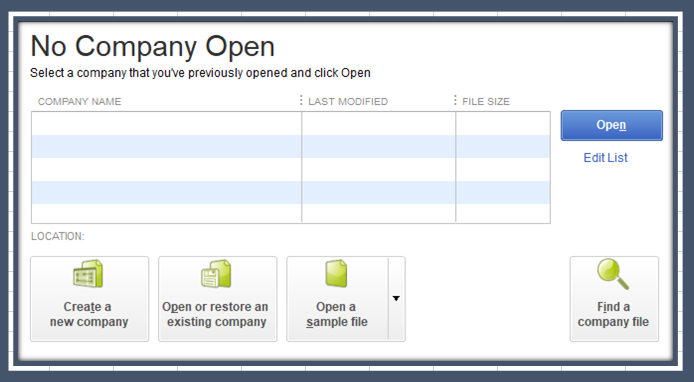694x382 pixels.
Task: Click the "Find a company file" label
Action: 613,314
